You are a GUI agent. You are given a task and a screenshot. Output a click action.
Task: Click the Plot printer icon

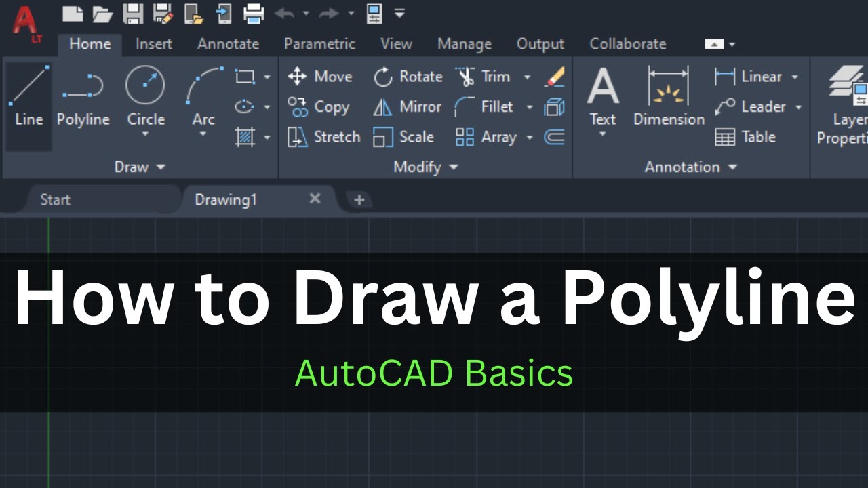click(x=254, y=12)
